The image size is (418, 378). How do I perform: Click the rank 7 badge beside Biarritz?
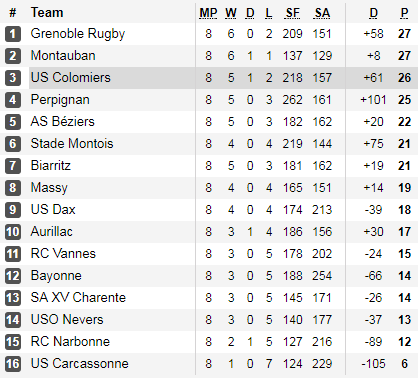click(x=13, y=166)
